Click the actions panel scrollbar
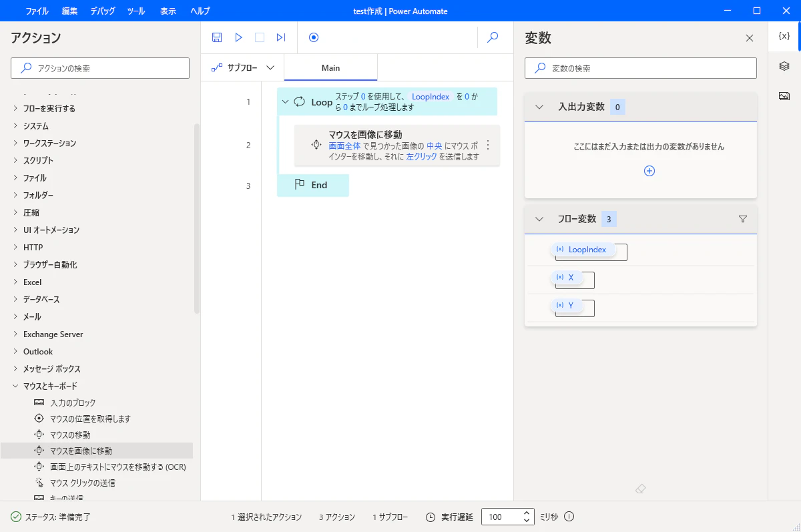801x532 pixels. [196, 218]
